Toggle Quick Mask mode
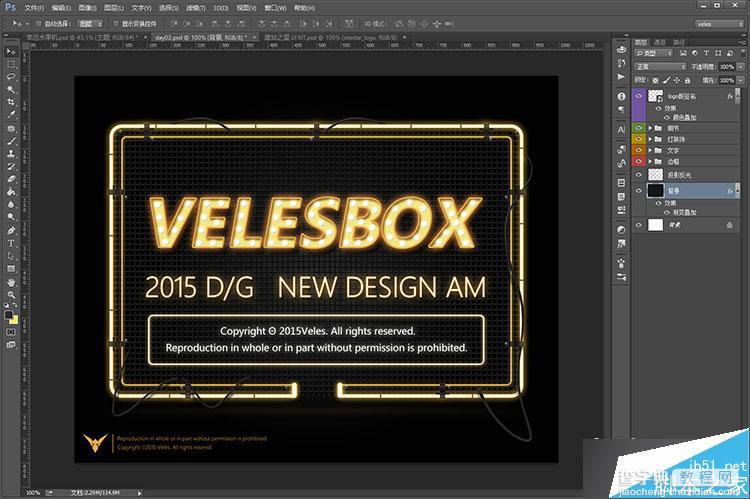 pyautogui.click(x=11, y=332)
